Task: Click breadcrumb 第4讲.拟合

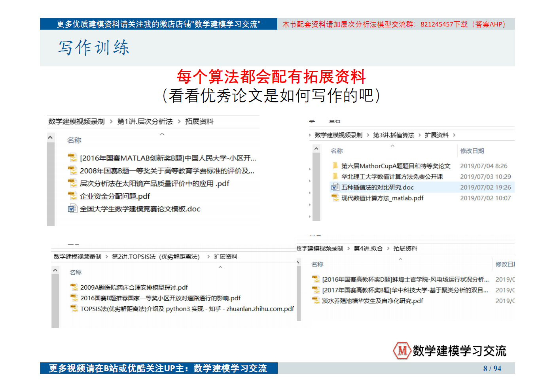Action: [x=368, y=249]
